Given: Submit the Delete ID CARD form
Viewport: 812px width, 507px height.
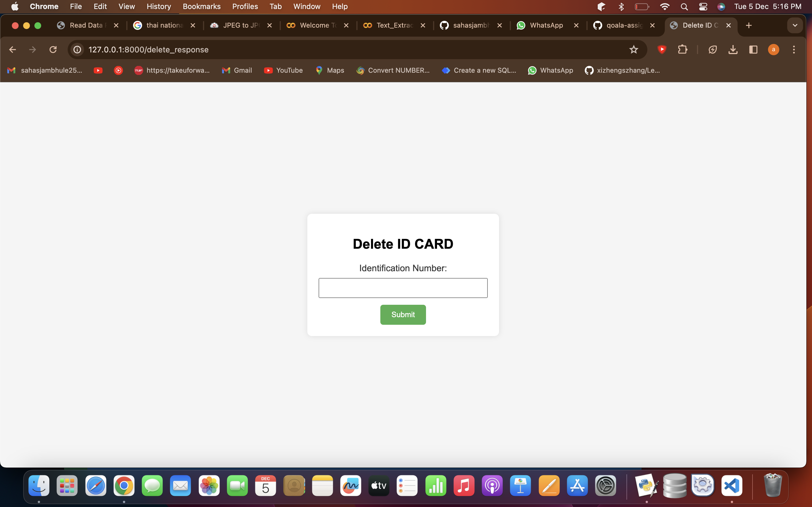Looking at the screenshot, I should click(x=403, y=314).
